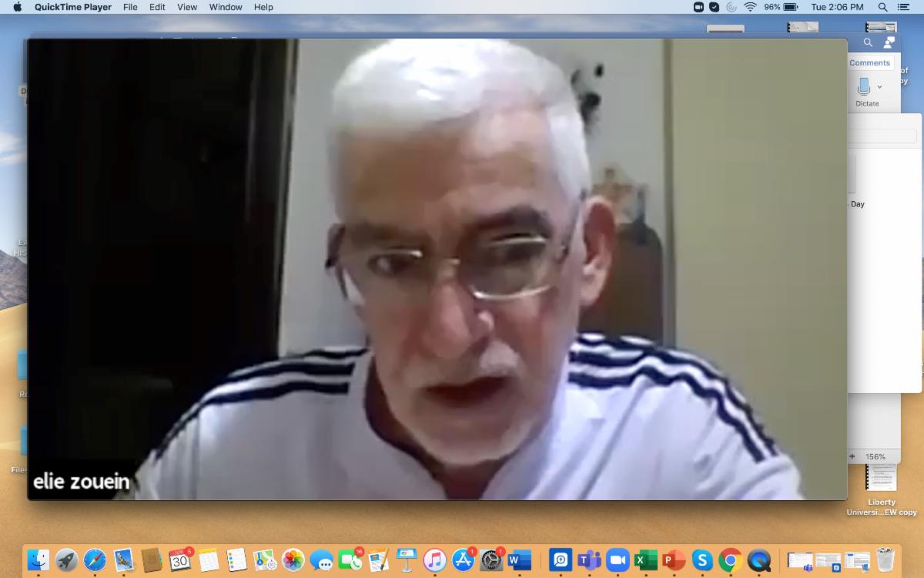
Task: Click Word share people icon
Action: point(889,42)
